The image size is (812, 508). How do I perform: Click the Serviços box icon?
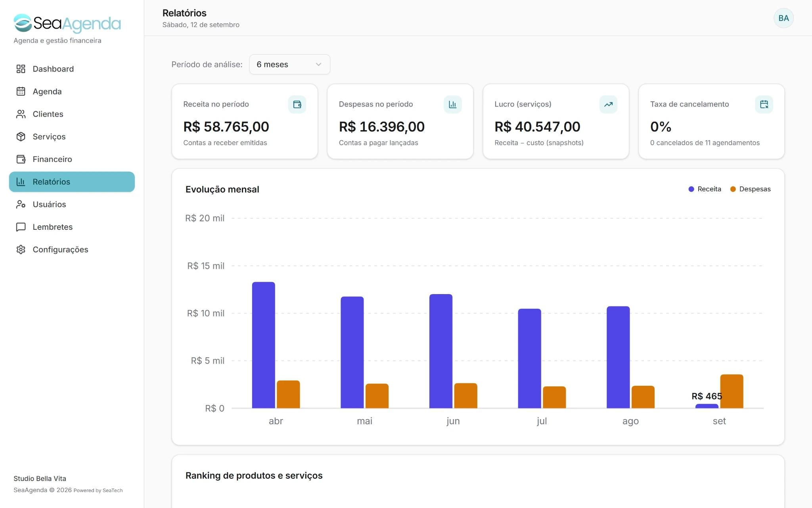coord(21,137)
